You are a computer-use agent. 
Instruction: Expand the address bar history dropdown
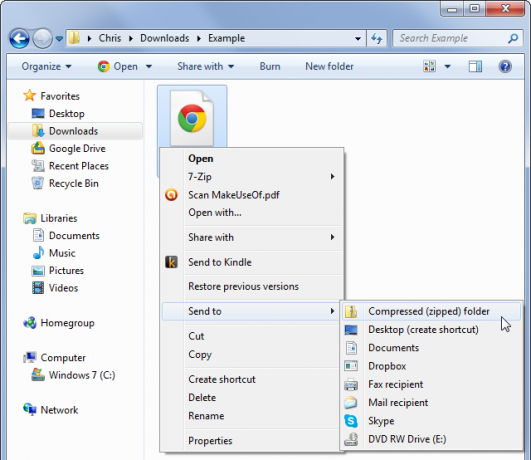(358, 39)
